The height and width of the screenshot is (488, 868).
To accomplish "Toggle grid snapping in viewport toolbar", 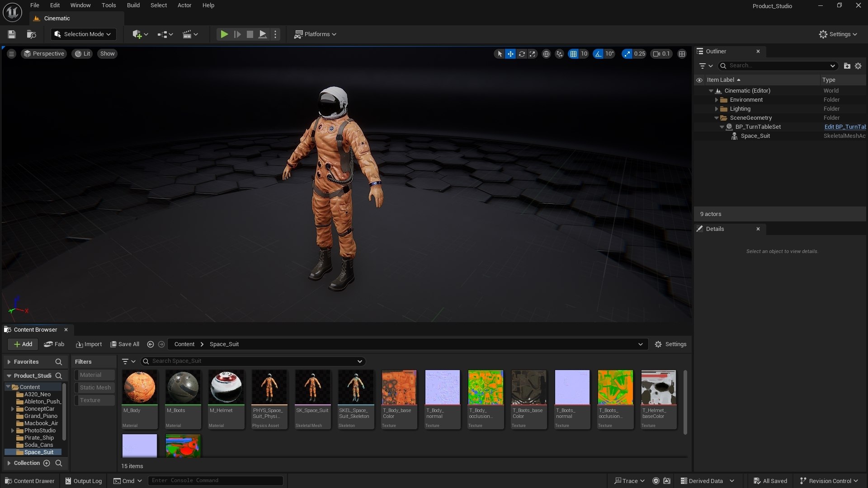I will tap(573, 54).
